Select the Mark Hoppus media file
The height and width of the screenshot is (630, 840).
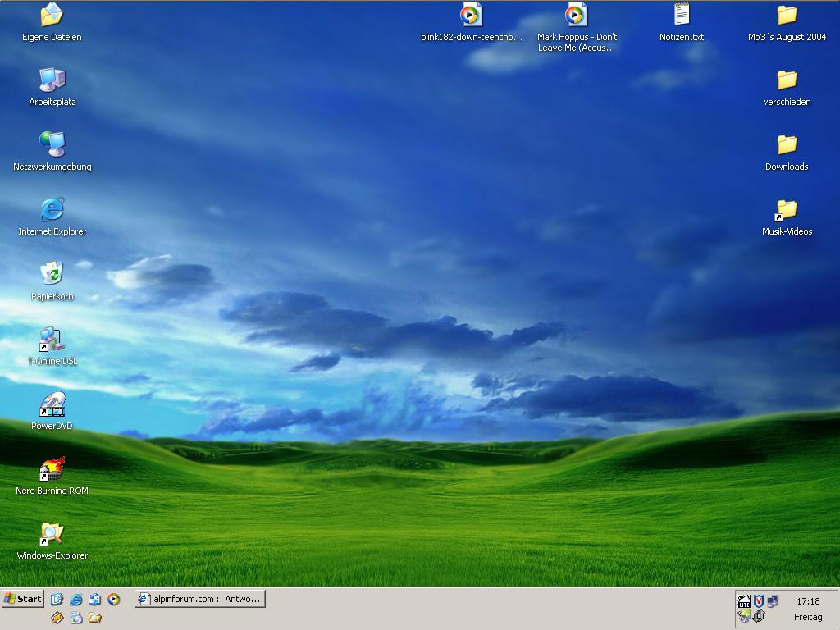(577, 16)
